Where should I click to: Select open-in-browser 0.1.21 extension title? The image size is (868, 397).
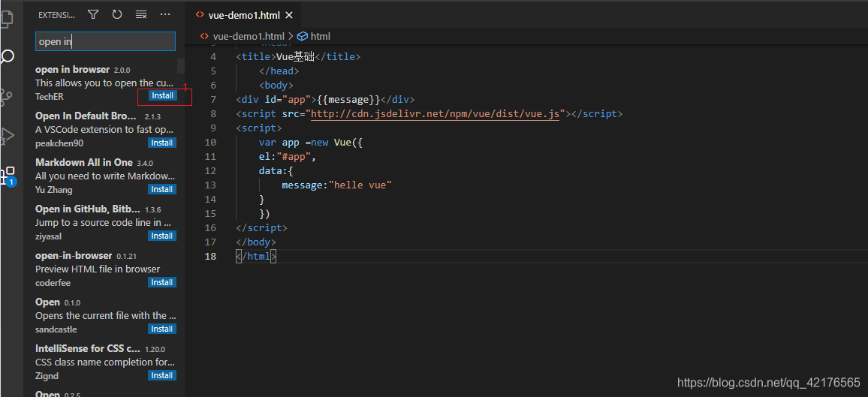tap(74, 255)
